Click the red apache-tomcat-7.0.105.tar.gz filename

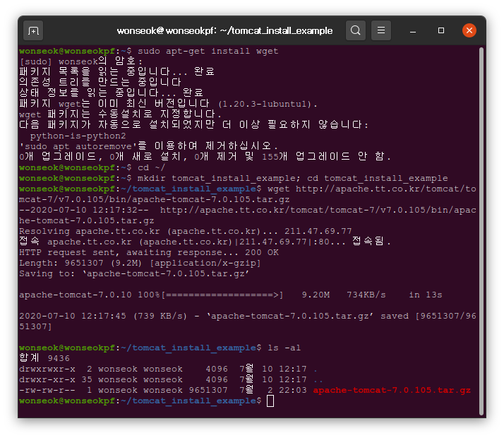392,390
